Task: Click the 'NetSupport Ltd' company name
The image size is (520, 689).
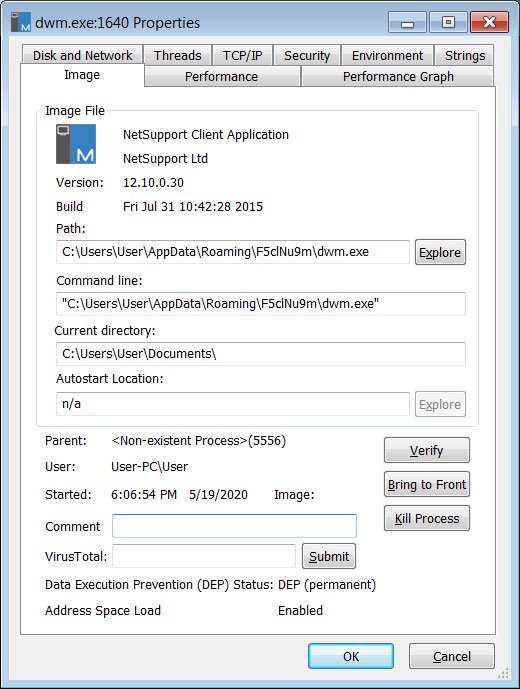Action: tap(165, 159)
